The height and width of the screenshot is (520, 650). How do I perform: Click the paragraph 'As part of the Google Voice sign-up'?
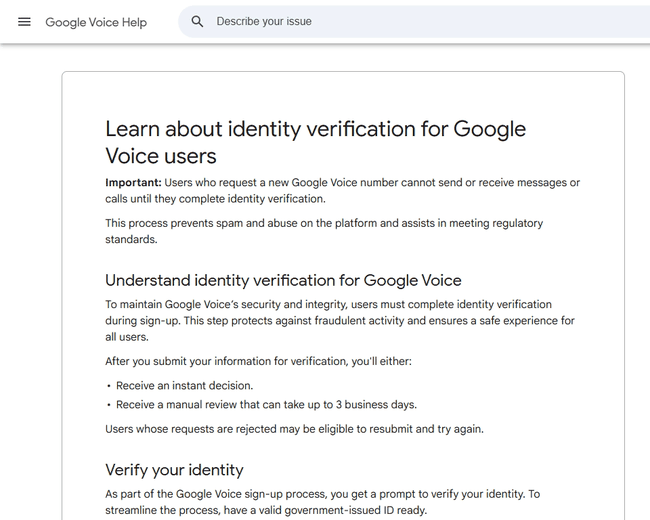[323, 502]
